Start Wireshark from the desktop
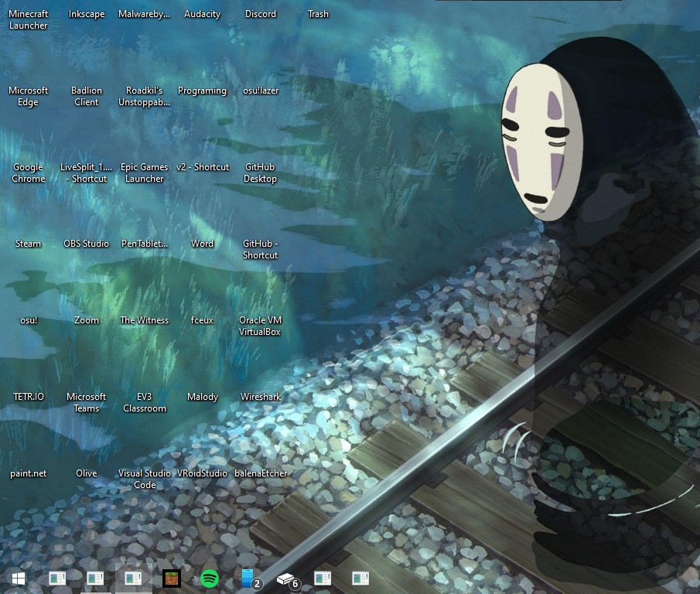The height and width of the screenshot is (594, 700). tap(260, 397)
